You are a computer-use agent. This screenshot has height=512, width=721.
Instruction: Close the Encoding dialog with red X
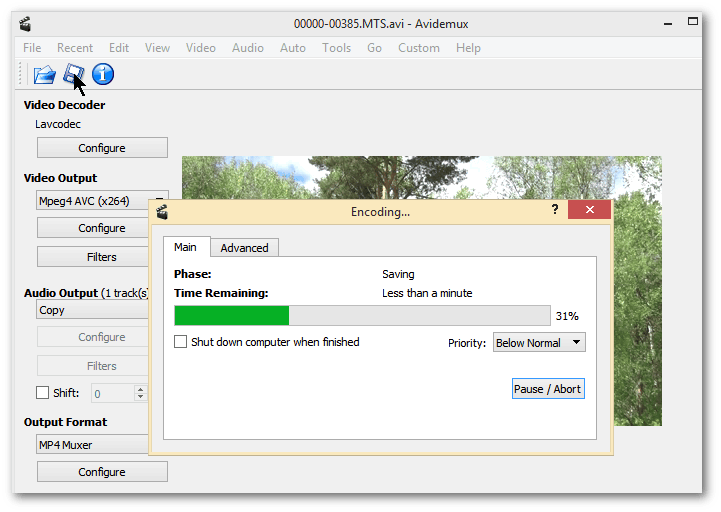pos(589,210)
